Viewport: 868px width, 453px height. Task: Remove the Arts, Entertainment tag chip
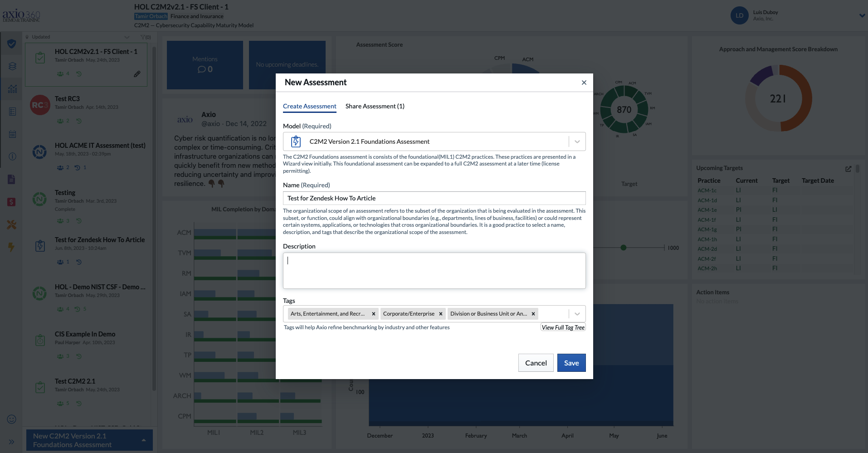click(373, 313)
